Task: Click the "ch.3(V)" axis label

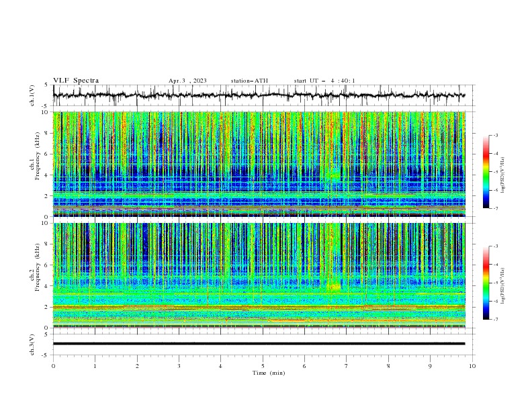Action: click(32, 345)
